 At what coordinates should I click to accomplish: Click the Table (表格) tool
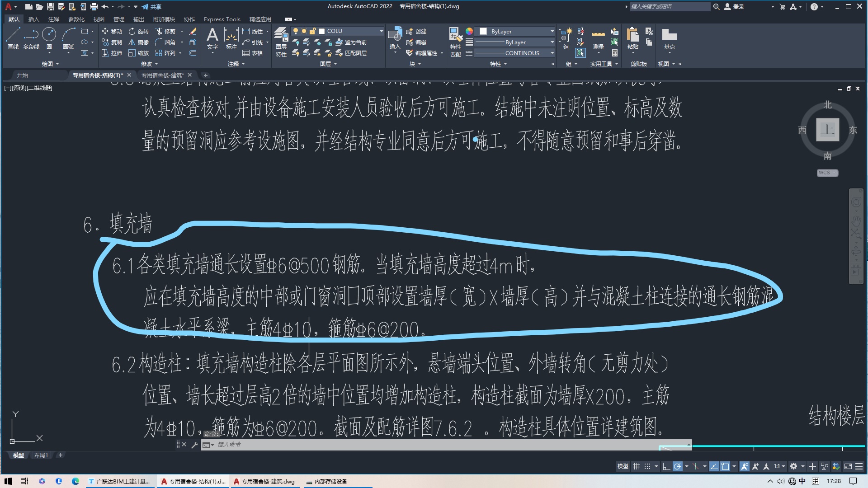tap(252, 53)
